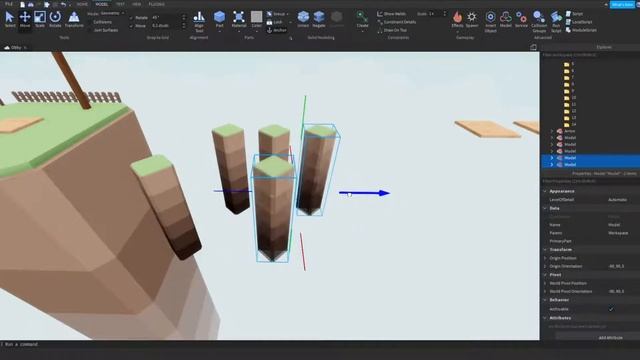Open the Mode Geometry dropdown
This screenshot has height=360, width=640.
click(x=112, y=13)
